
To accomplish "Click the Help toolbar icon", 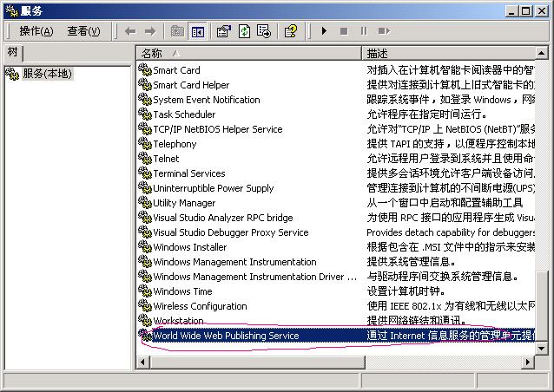I will (291, 31).
